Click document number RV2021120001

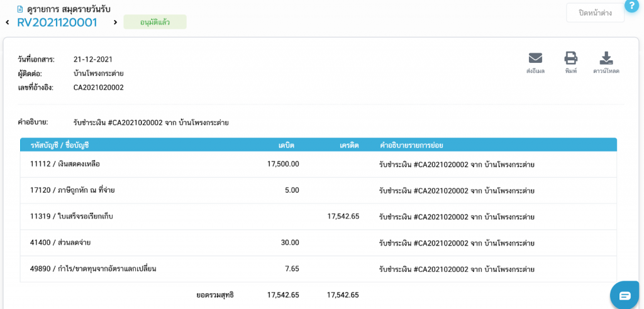click(57, 23)
